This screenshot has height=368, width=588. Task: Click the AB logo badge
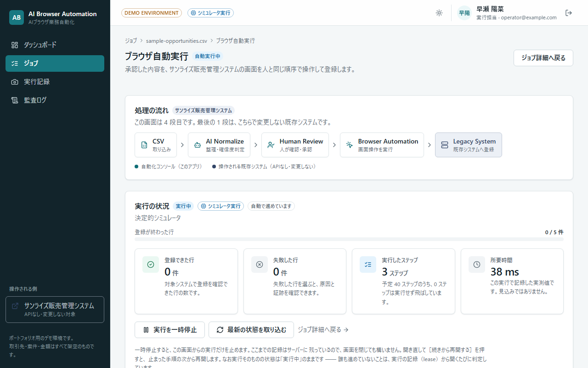point(17,17)
